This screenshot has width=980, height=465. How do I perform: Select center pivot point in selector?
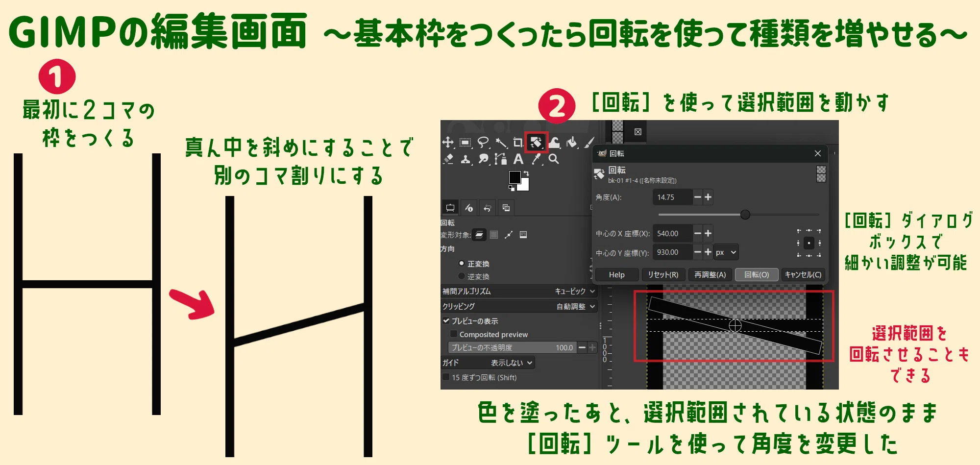[809, 243]
